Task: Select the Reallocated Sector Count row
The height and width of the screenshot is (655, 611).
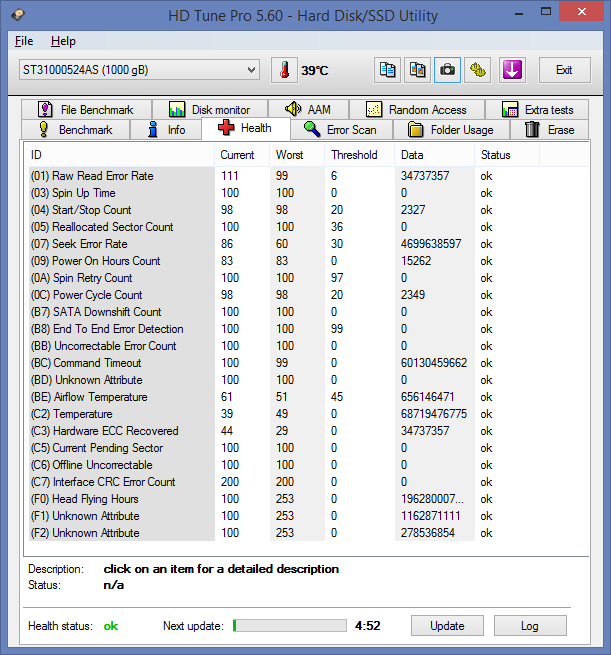Action: tap(284, 227)
